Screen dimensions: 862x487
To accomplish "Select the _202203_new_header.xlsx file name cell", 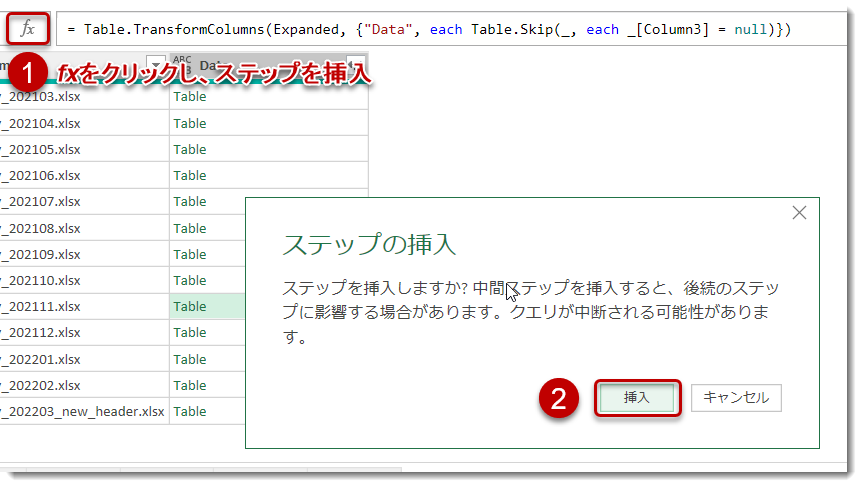I will coord(84,411).
